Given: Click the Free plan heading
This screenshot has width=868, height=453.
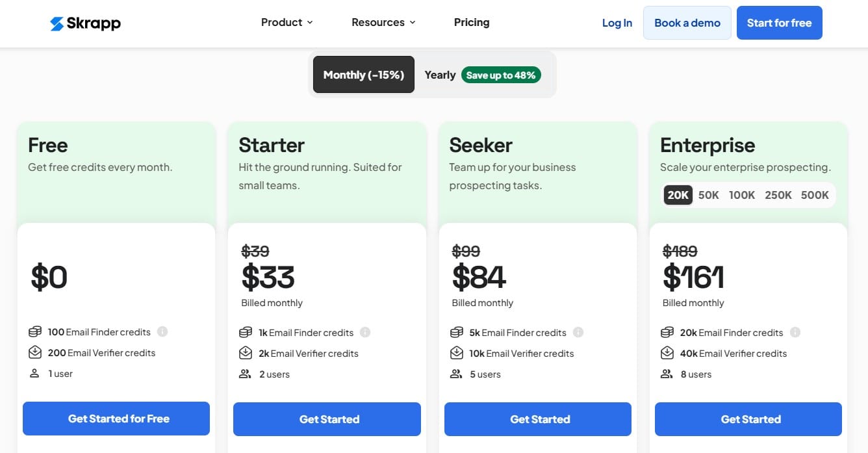Looking at the screenshot, I should point(48,145).
